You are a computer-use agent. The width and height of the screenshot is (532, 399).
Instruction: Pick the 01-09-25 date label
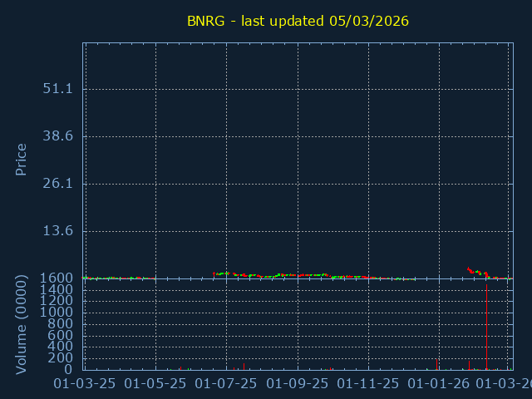coord(298,384)
